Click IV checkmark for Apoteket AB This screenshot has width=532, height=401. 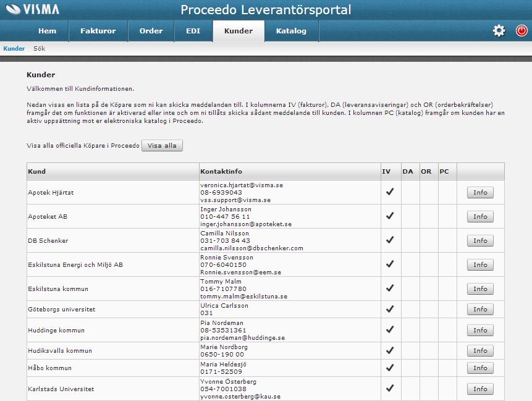click(x=390, y=216)
